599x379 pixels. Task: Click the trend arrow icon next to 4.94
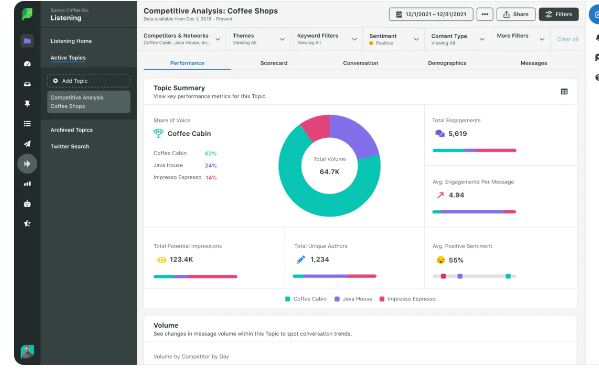tap(440, 195)
